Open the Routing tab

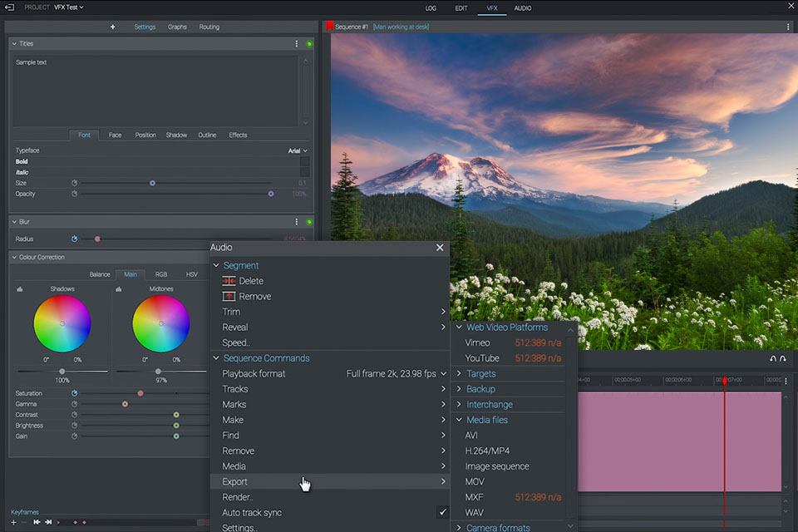click(209, 27)
